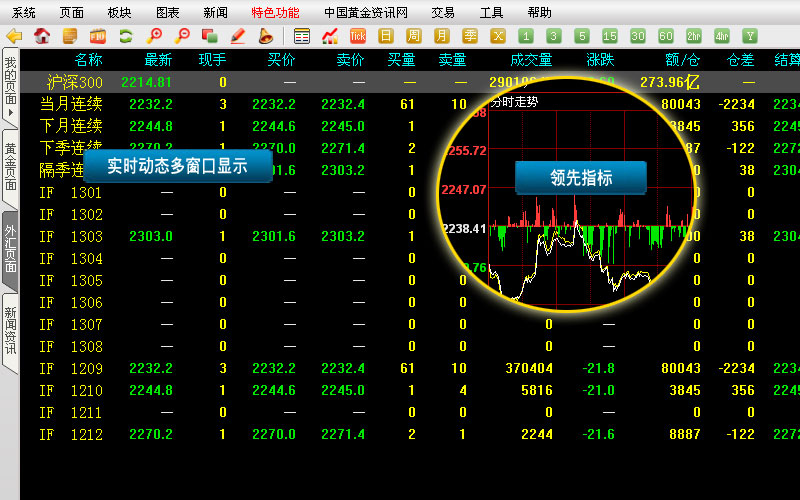800x500 pixels.
Task: Open the 特色功能 menu
Action: click(x=275, y=13)
